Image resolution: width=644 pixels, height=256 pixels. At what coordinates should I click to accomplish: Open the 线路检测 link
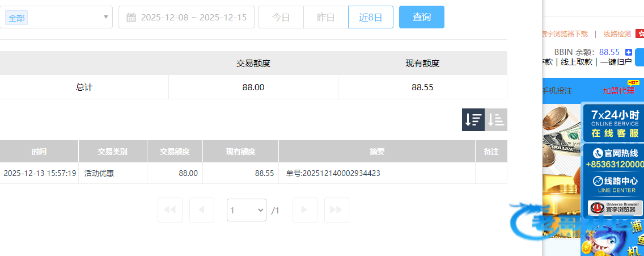tap(617, 34)
